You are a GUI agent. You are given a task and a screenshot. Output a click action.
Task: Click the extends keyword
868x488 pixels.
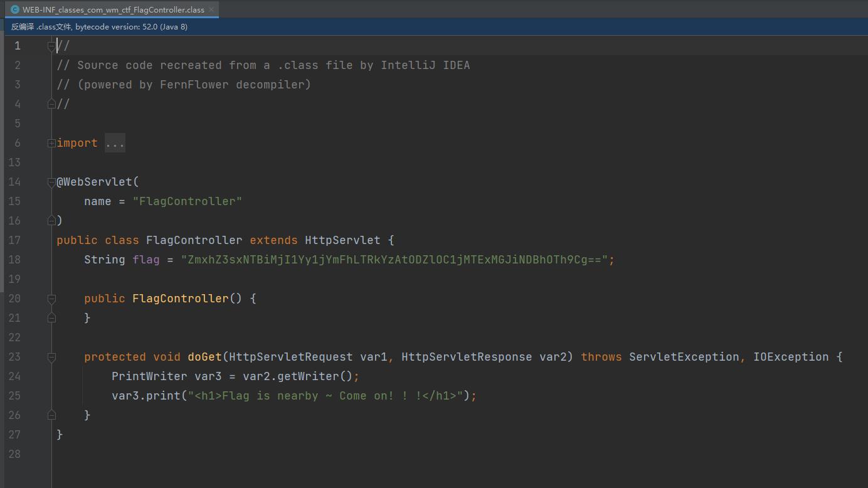(x=273, y=240)
